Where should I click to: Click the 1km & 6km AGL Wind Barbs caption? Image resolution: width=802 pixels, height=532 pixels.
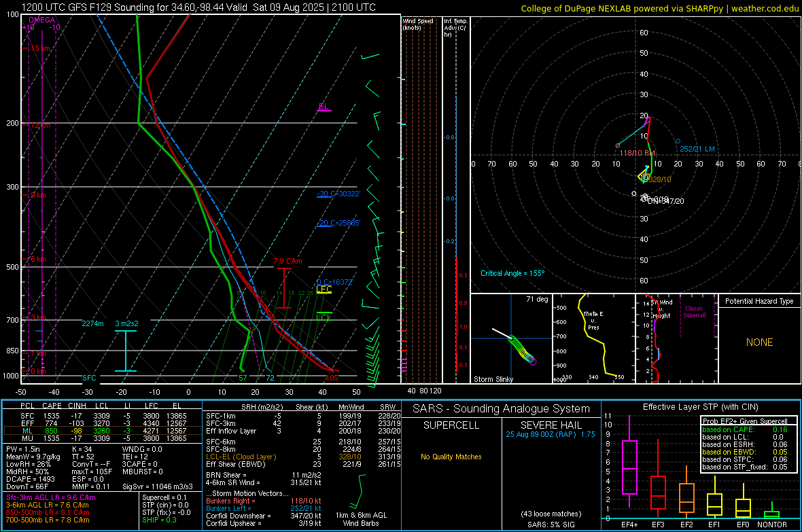point(361,519)
